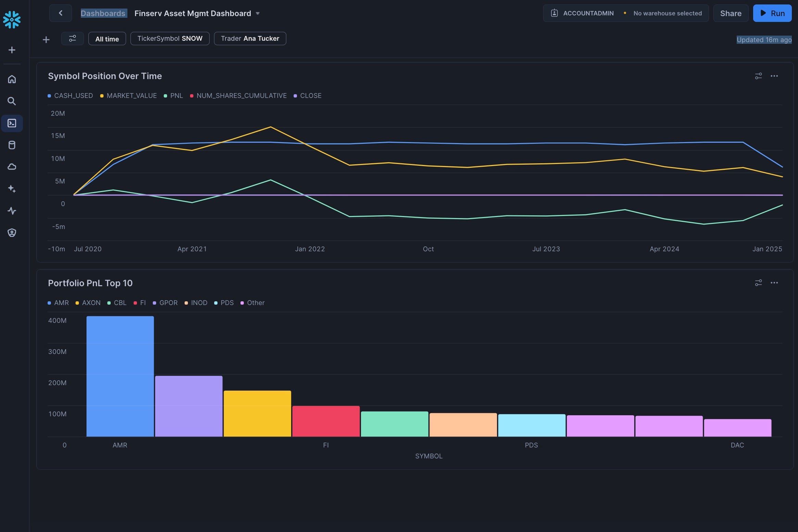798x532 pixels.
Task: Open the Home icon in sidebar
Action: coord(12,79)
